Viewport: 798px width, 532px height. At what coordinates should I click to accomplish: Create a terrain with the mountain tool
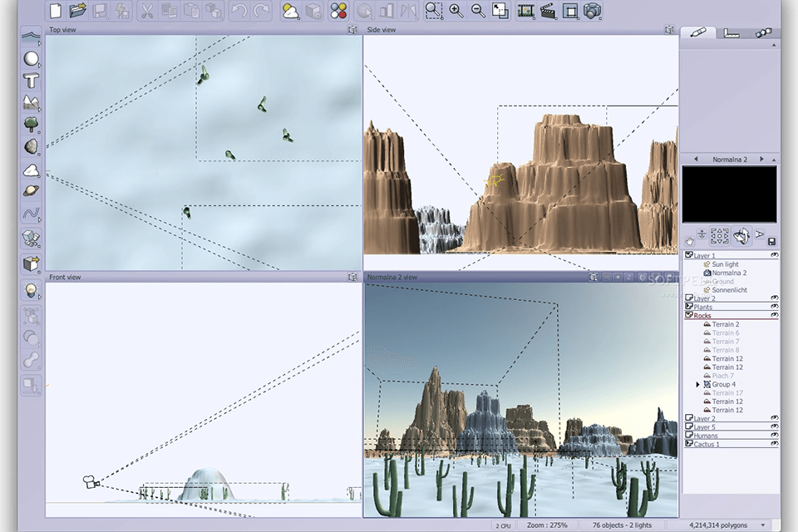pyautogui.click(x=31, y=102)
